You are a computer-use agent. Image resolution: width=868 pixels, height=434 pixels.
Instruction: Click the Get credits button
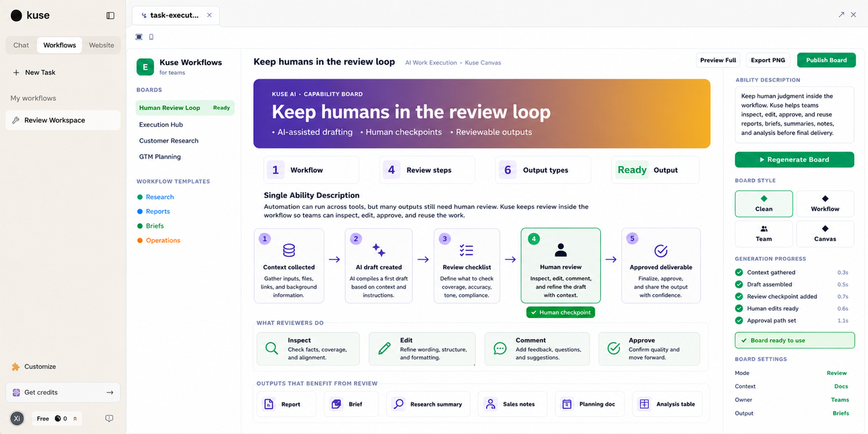coord(63,393)
